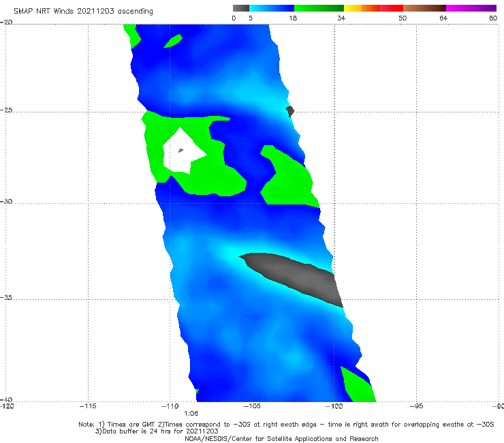The height and width of the screenshot is (443, 504).
Task: Click the "NOAA/NESDIS/Center for Satellite Applications and Research" credit
Action: coord(281,438)
